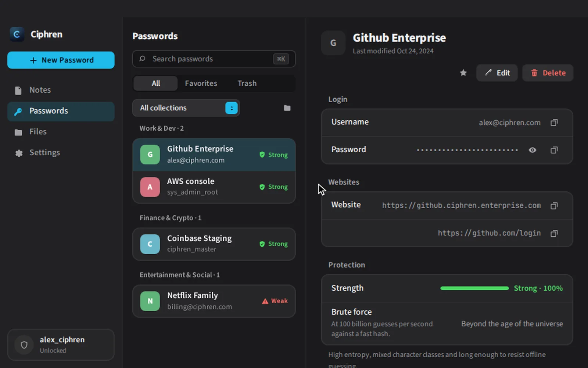Select the Coinbase Staging entry
This screenshot has width=588, height=368.
214,244
